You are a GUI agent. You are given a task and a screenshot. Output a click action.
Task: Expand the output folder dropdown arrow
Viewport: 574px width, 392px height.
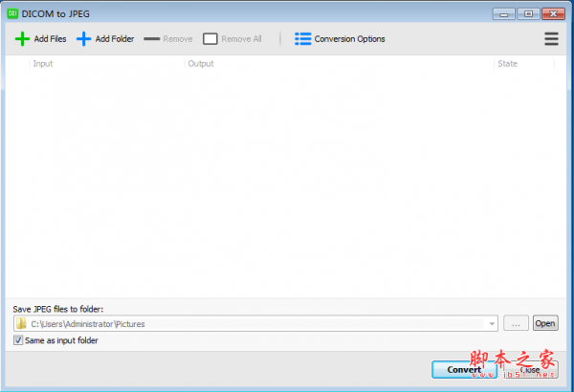(x=492, y=323)
